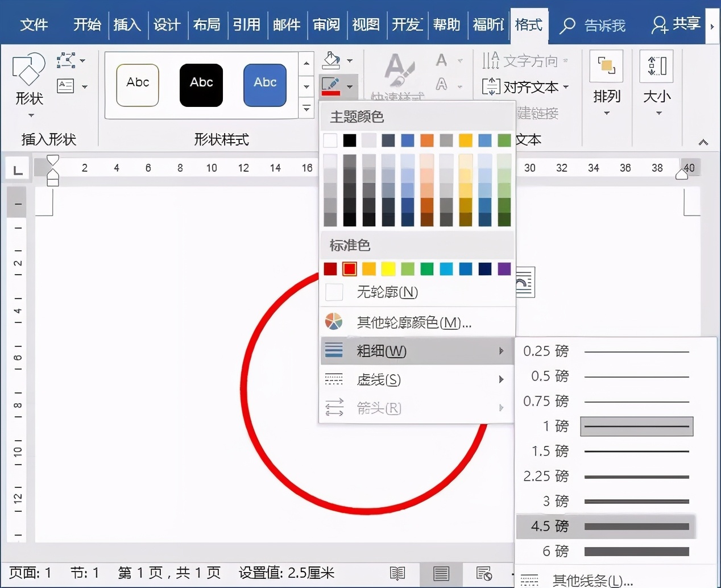Select No Outline option
The height and width of the screenshot is (588, 721).
click(417, 292)
